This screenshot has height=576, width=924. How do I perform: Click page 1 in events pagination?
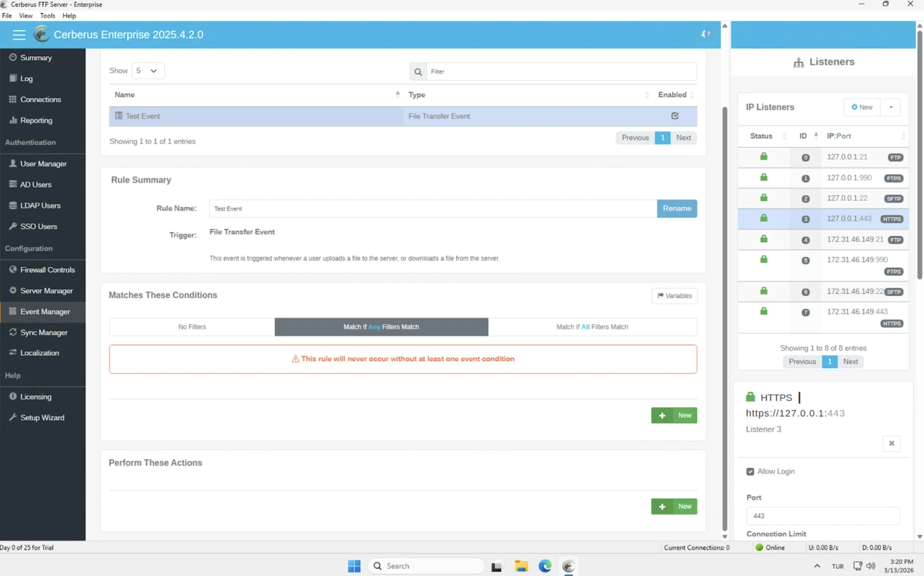[663, 138]
